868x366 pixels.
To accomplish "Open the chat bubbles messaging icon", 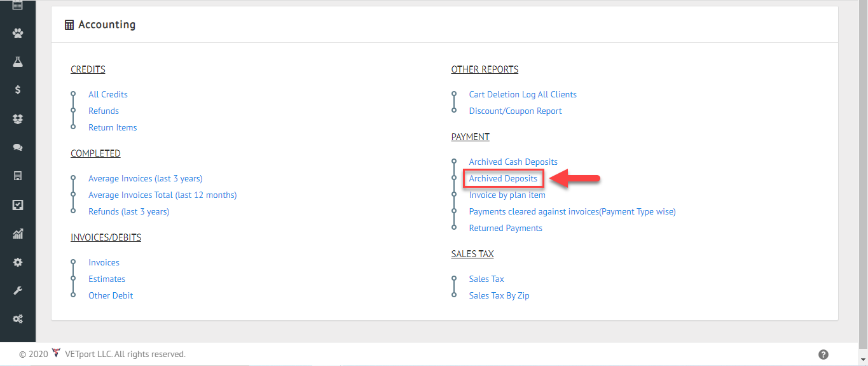I will [18, 147].
